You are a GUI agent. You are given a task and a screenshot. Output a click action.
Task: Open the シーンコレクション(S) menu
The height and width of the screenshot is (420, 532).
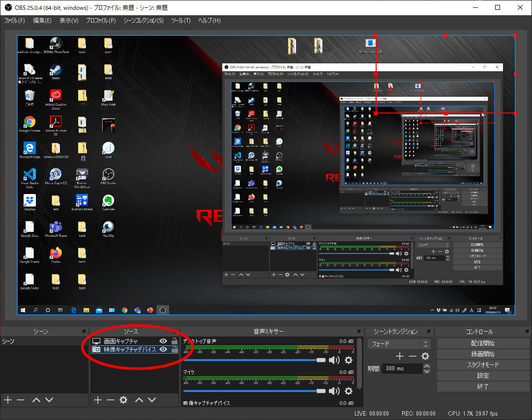coord(143,20)
